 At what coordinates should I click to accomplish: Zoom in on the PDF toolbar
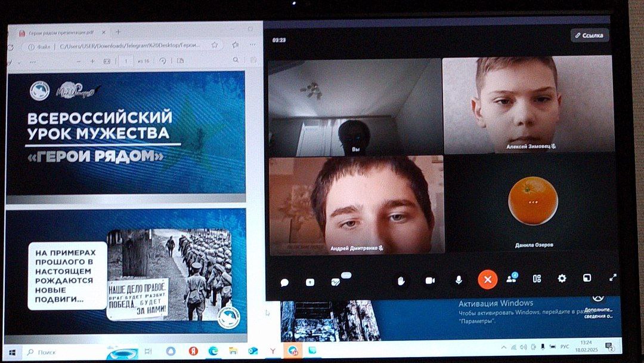[x=93, y=61]
